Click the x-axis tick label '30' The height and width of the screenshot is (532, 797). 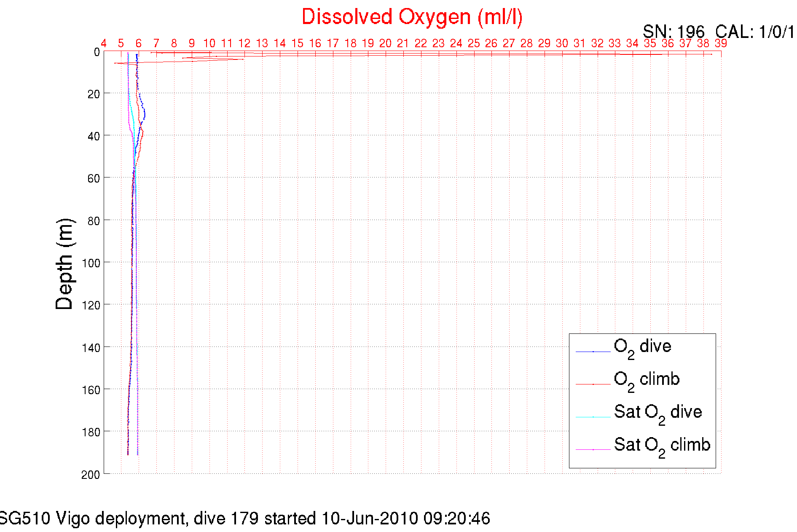coord(562,43)
